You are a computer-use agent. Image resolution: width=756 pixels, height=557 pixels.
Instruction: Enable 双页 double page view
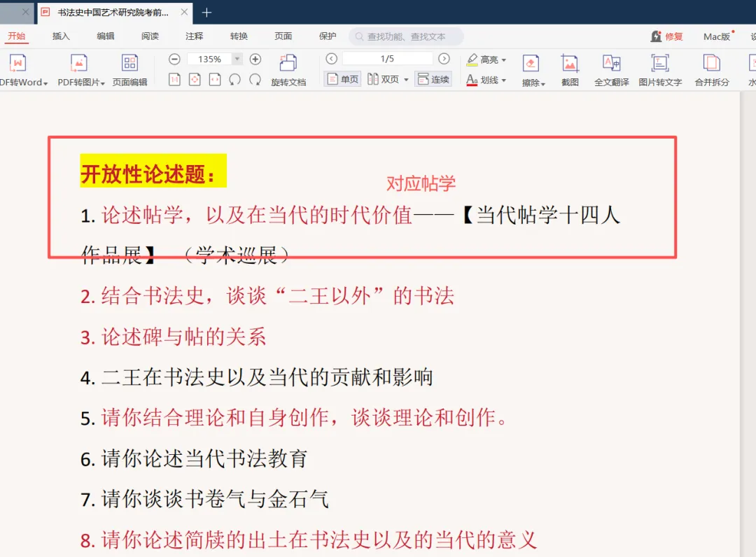pos(384,79)
